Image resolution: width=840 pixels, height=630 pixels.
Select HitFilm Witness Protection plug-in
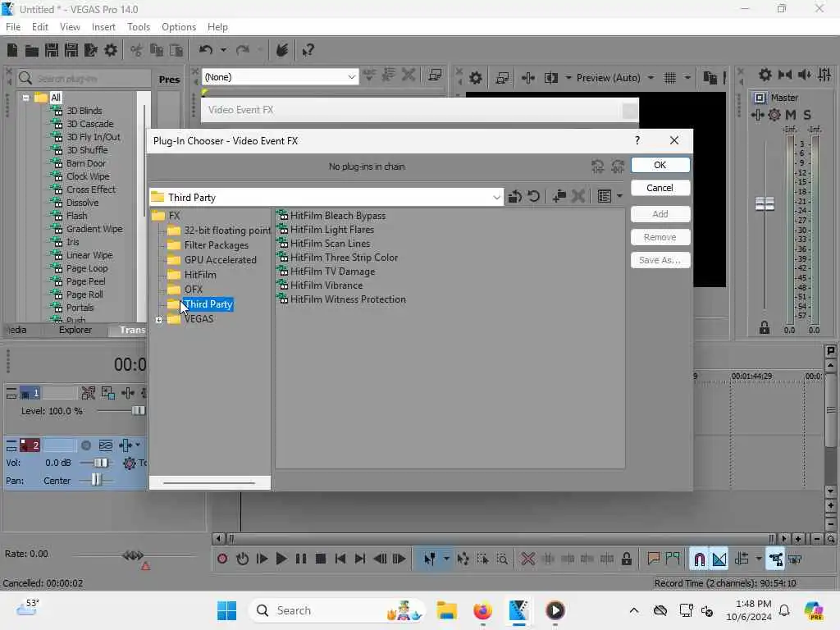[348, 299]
